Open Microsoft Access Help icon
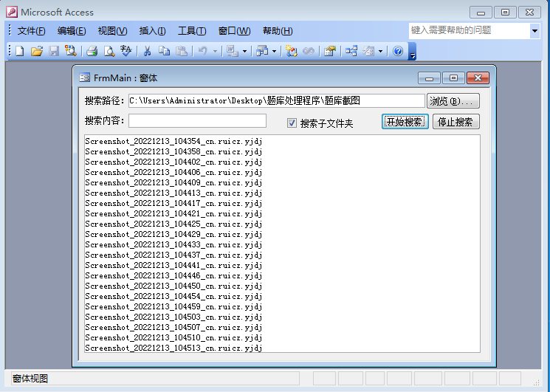Viewport: 550px width, 392px height. [398, 51]
